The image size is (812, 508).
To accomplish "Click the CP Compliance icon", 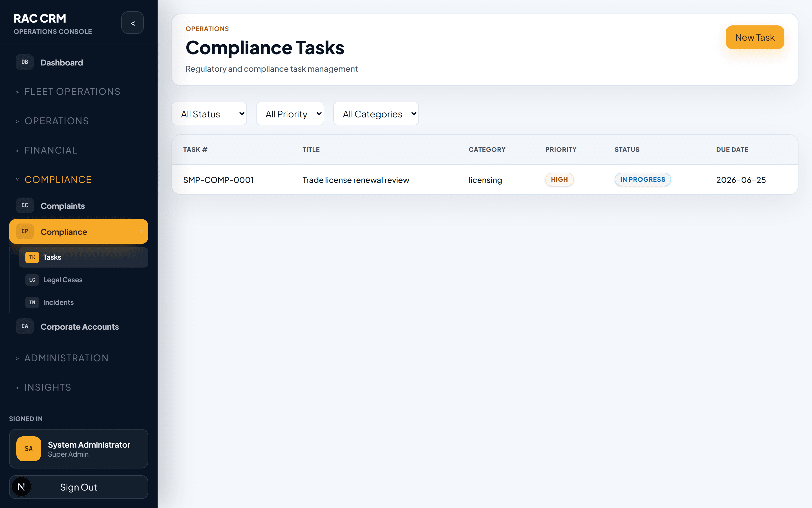I will click(x=25, y=231).
